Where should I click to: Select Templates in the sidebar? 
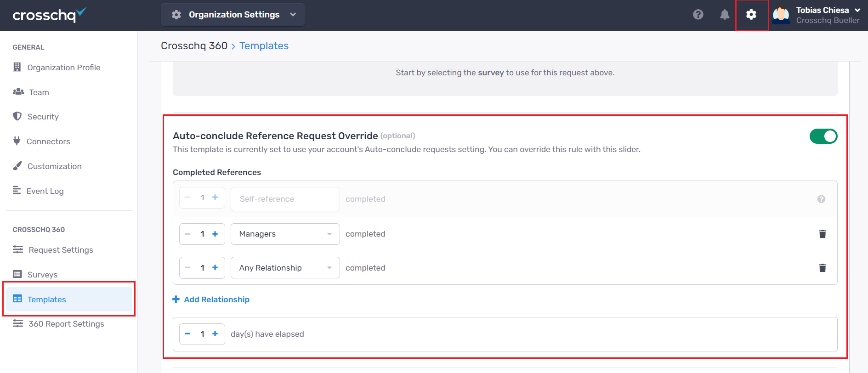69,299
